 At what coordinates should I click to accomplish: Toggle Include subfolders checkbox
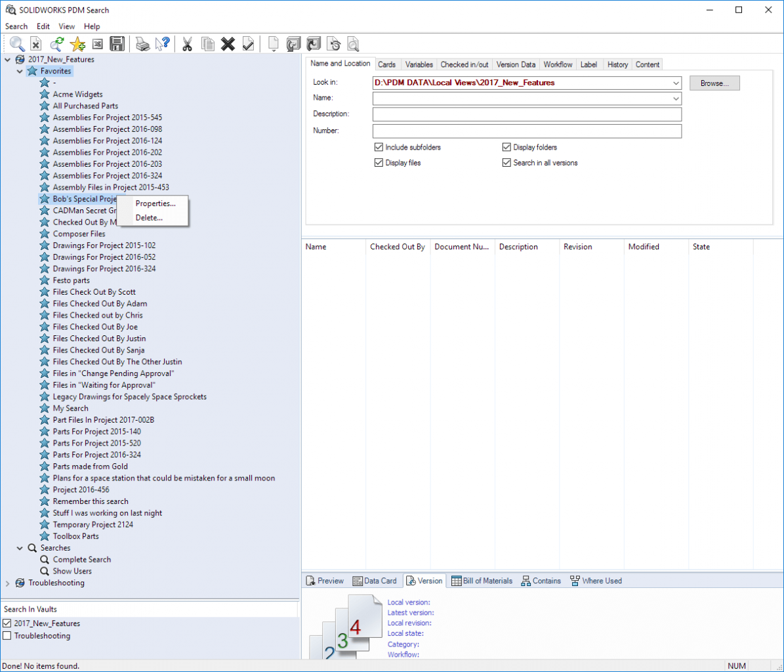pos(379,147)
